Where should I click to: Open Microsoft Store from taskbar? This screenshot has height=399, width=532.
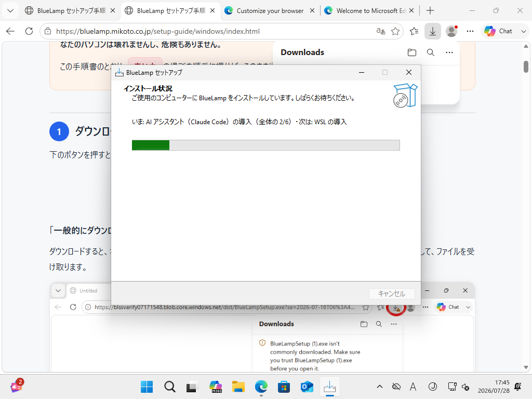284,387
